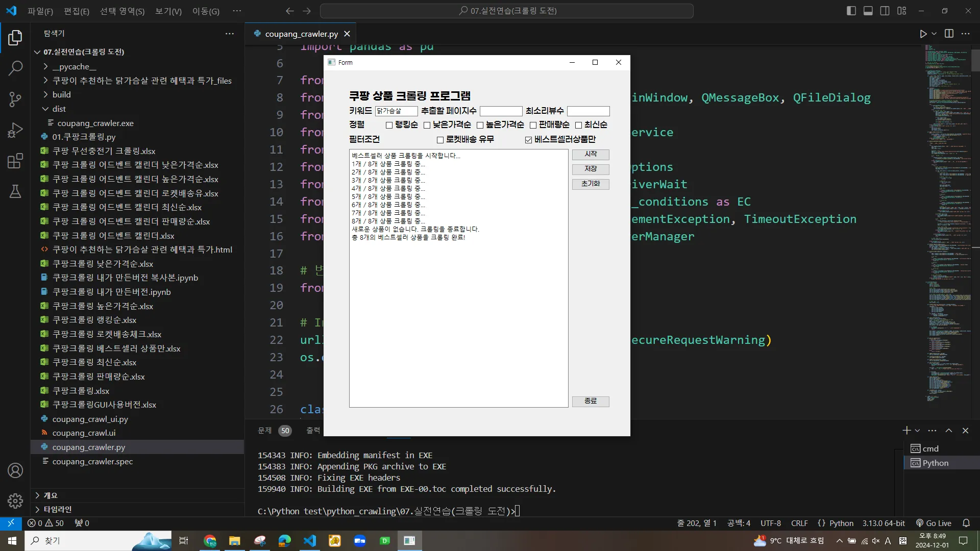Enable the 로켓배송 유무 filter checkbox
This screenshot has height=551, width=980.
pyautogui.click(x=440, y=140)
